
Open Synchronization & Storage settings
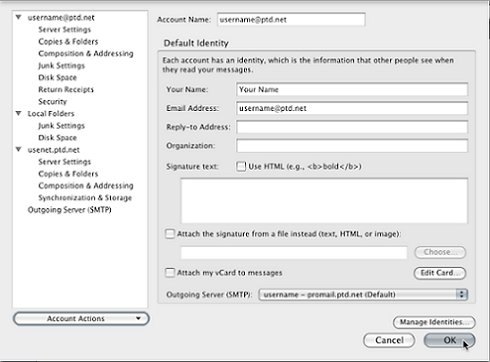[85, 198]
